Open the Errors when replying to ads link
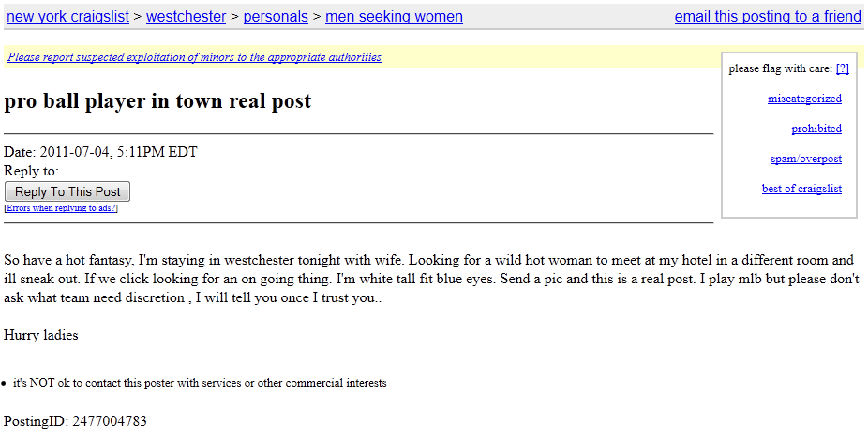The image size is (868, 441). (x=61, y=208)
